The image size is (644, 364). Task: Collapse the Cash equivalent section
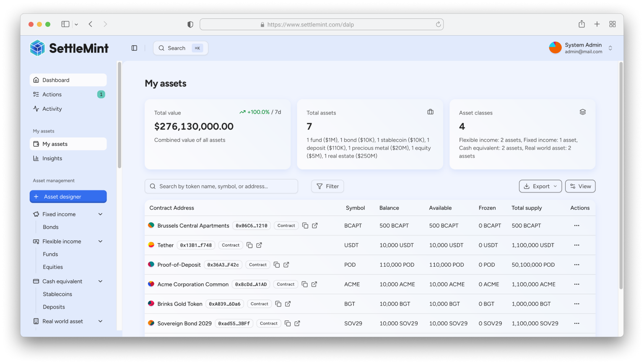(x=100, y=281)
